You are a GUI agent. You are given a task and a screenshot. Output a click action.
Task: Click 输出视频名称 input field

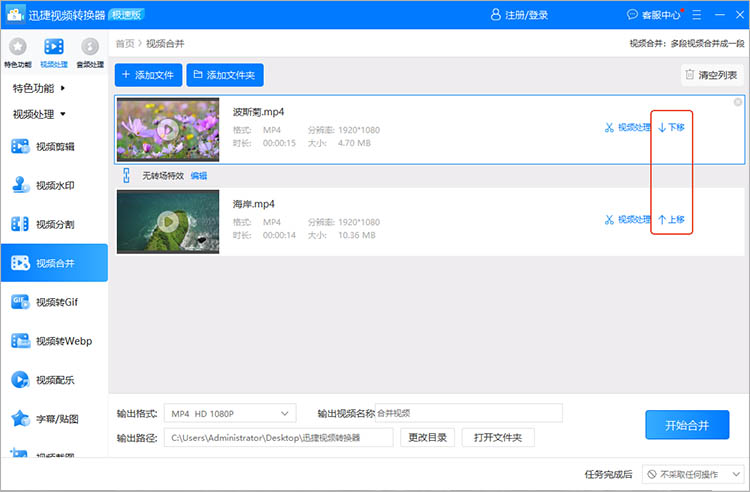click(468, 413)
